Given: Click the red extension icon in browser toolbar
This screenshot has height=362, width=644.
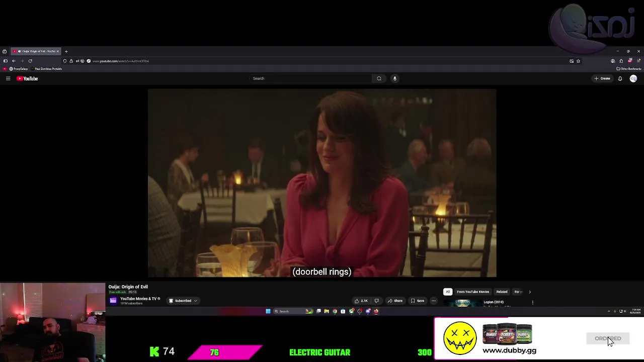Looking at the screenshot, I should (630, 61).
